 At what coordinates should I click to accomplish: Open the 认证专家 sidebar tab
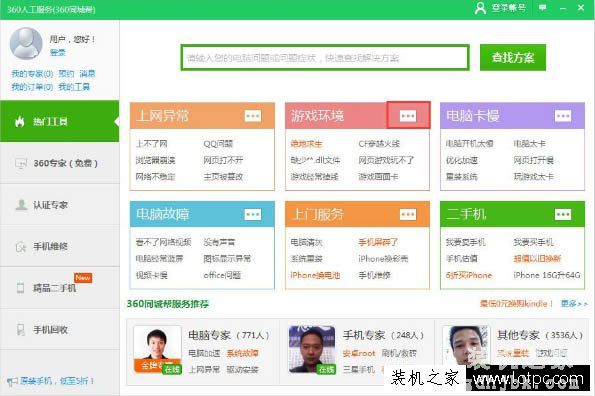(60, 205)
